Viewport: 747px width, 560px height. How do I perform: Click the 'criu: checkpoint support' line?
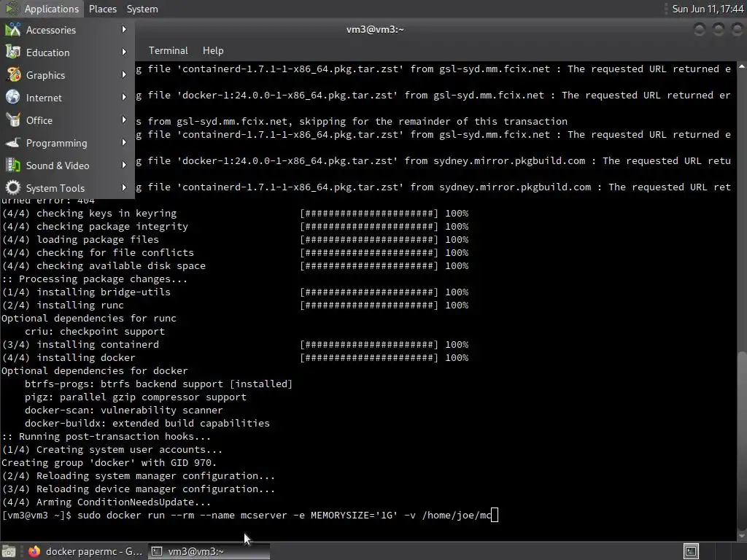94,332
